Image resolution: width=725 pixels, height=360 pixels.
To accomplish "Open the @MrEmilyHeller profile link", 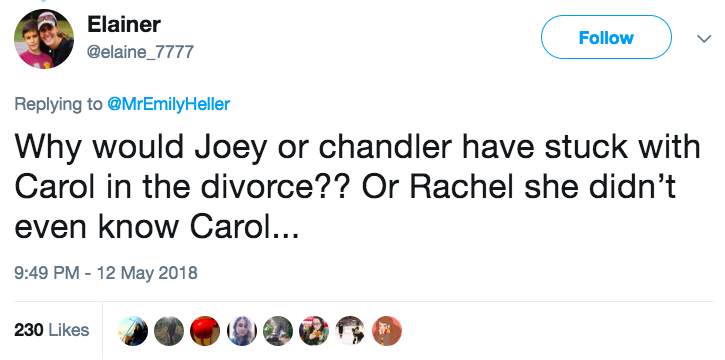I will (x=168, y=104).
